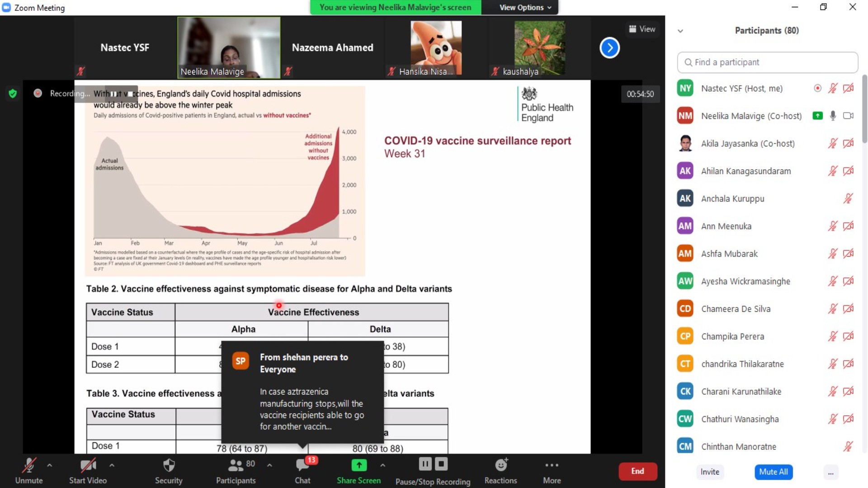Click Ann Meenuka's muted mic icon
This screenshot has height=488, width=868.
pos(833,226)
